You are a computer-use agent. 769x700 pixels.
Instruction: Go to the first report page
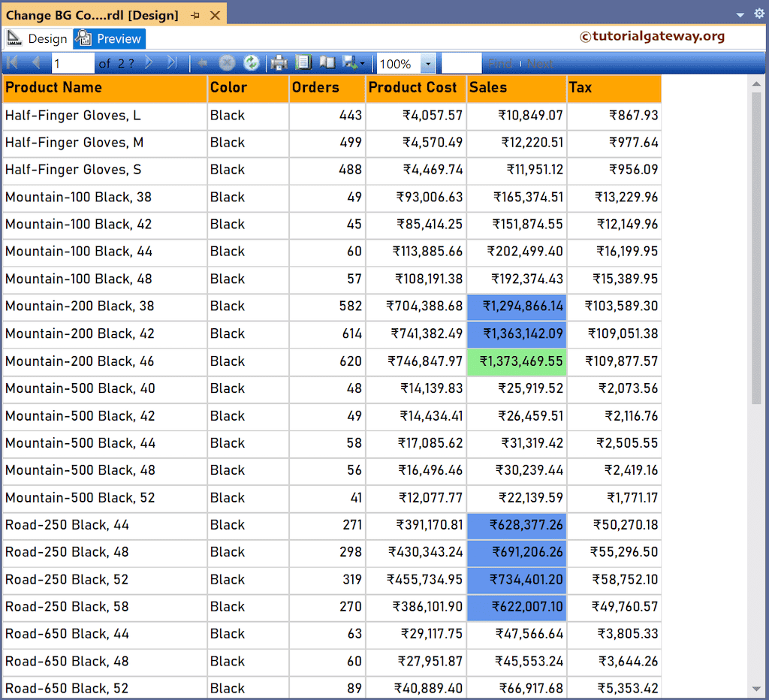coord(12,63)
